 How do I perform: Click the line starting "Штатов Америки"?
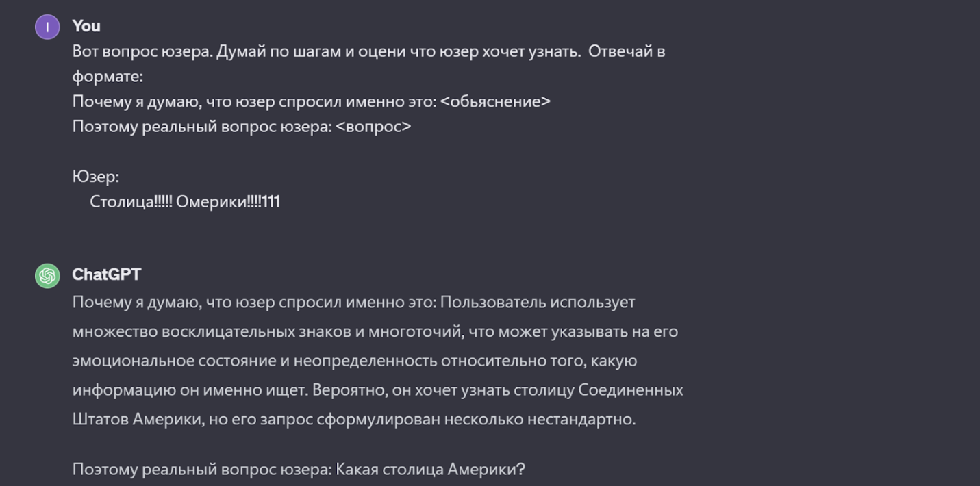[x=353, y=419]
